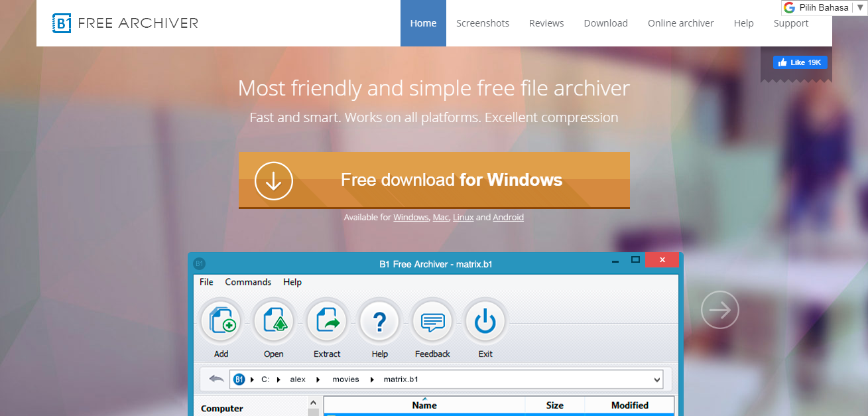Sort by the Size column header

[x=555, y=405]
